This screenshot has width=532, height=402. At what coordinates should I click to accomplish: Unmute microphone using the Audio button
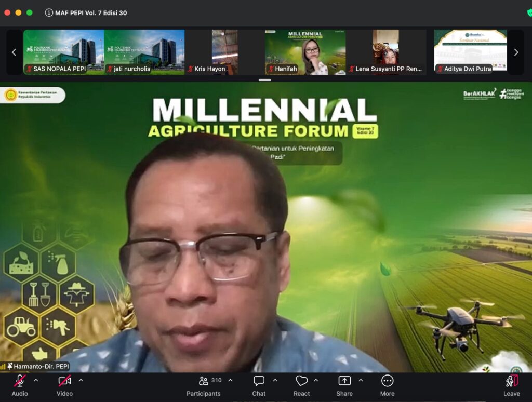[20, 385]
